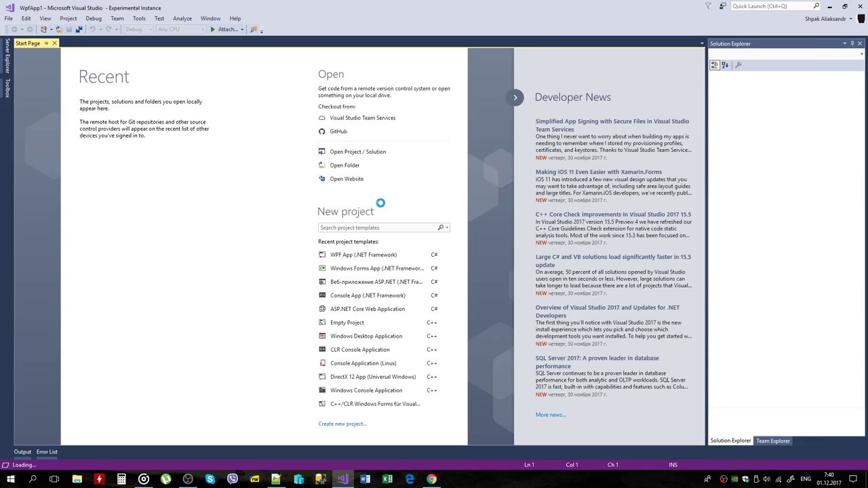
Task: Open the GitHub checkout option
Action: (x=338, y=131)
